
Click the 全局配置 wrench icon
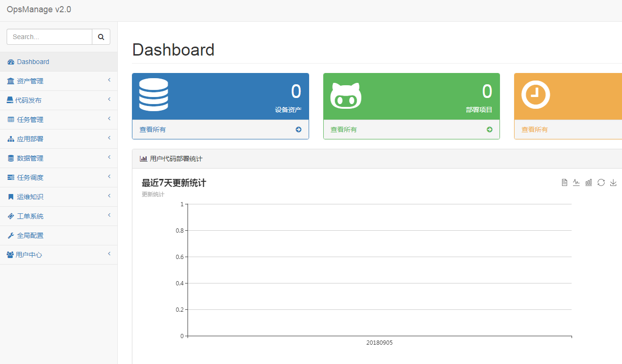click(11, 235)
